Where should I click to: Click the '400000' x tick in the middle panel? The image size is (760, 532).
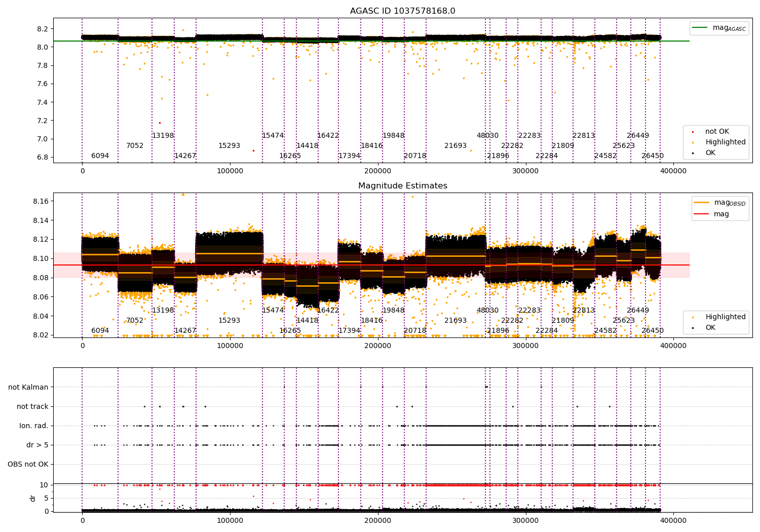tap(673, 346)
